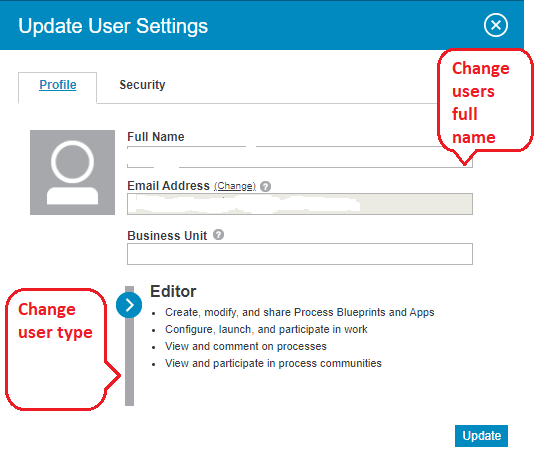
Task: Click the Email Address field
Action: (x=300, y=204)
